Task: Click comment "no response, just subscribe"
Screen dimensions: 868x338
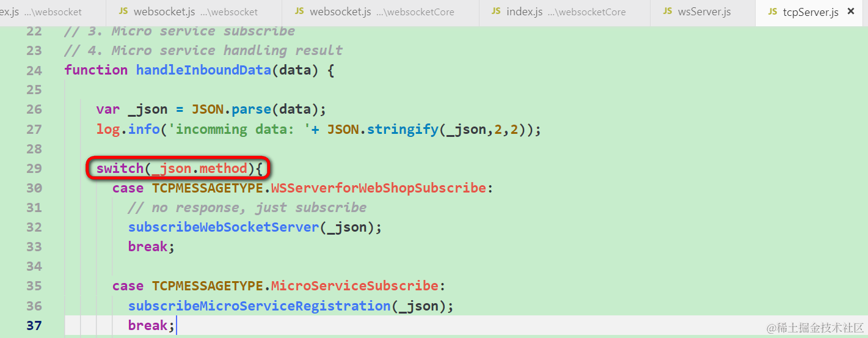Action: [x=247, y=207]
